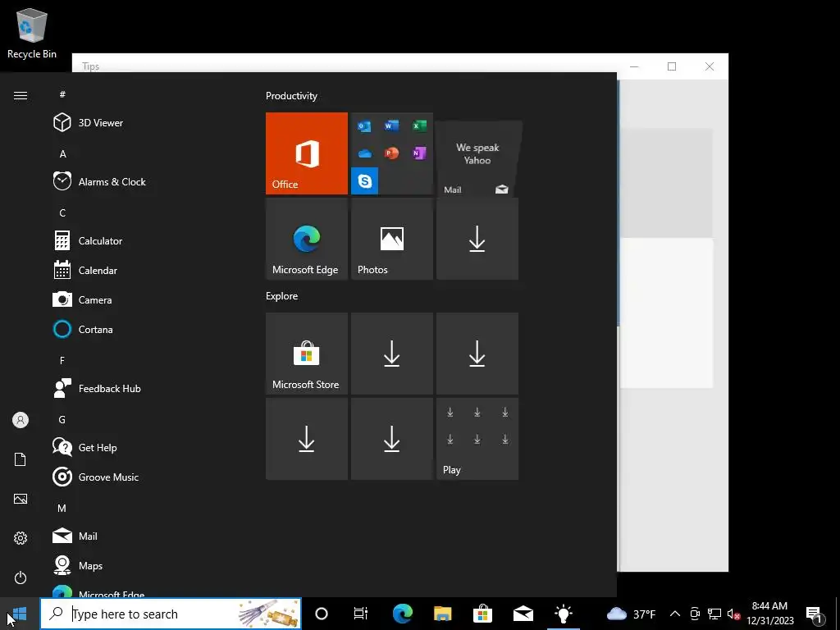This screenshot has width=840, height=630.
Task: Click the Windows Start button
Action: (x=20, y=614)
